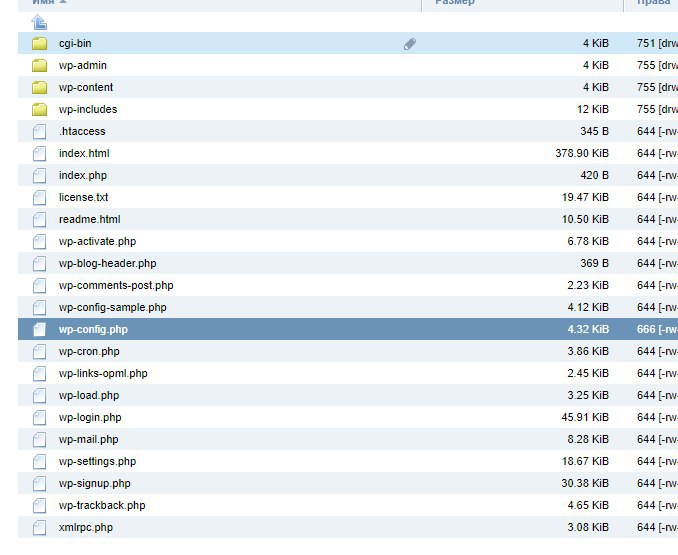The image size is (678, 555).
Task: Click the 378.90 KiB size value
Action: (582, 153)
